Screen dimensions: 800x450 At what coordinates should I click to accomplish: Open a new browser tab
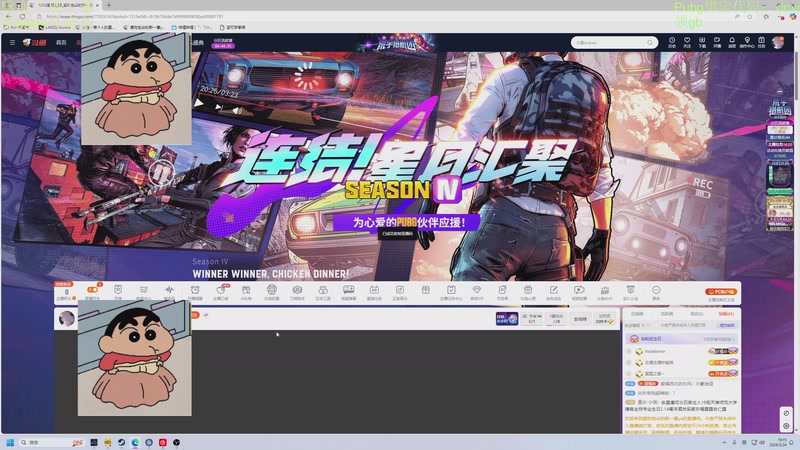tap(109, 5)
